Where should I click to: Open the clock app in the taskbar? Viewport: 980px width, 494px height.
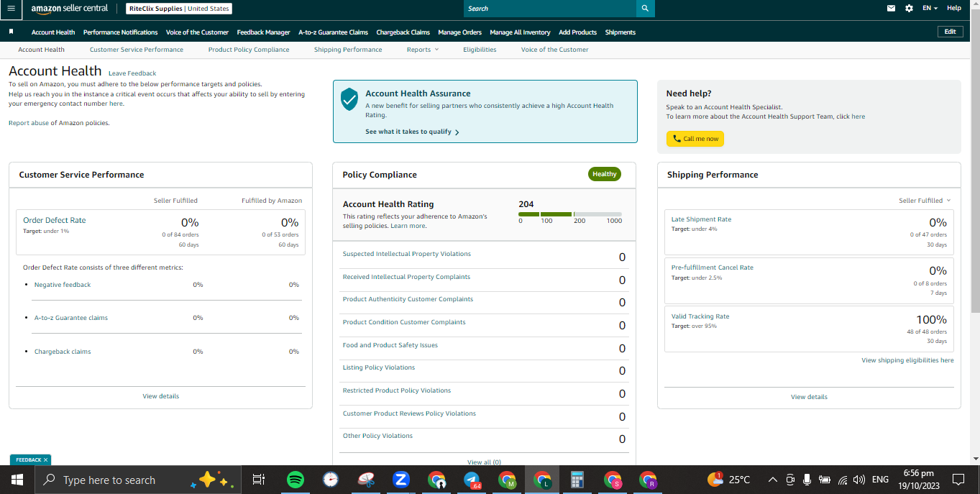(330, 480)
